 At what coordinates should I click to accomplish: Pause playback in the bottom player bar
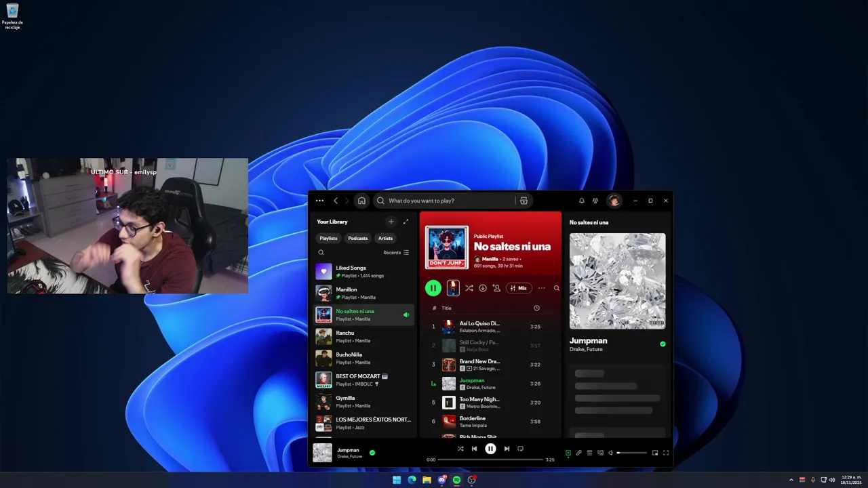490,449
